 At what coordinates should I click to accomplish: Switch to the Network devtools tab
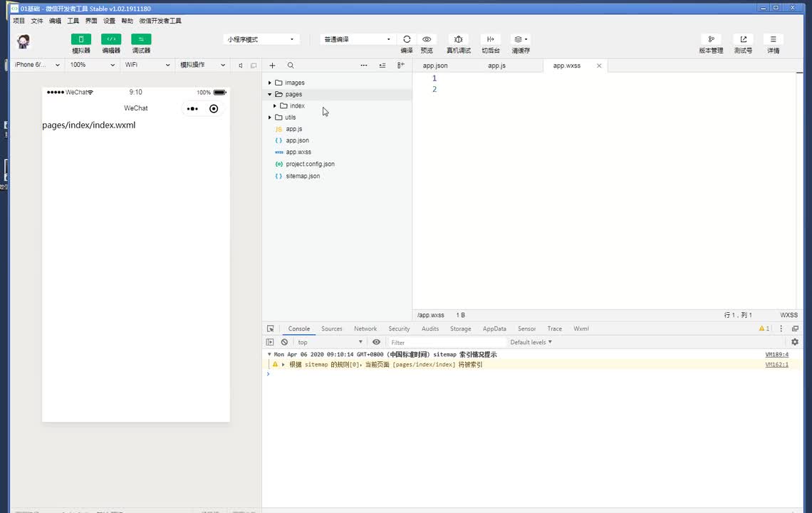(x=365, y=328)
